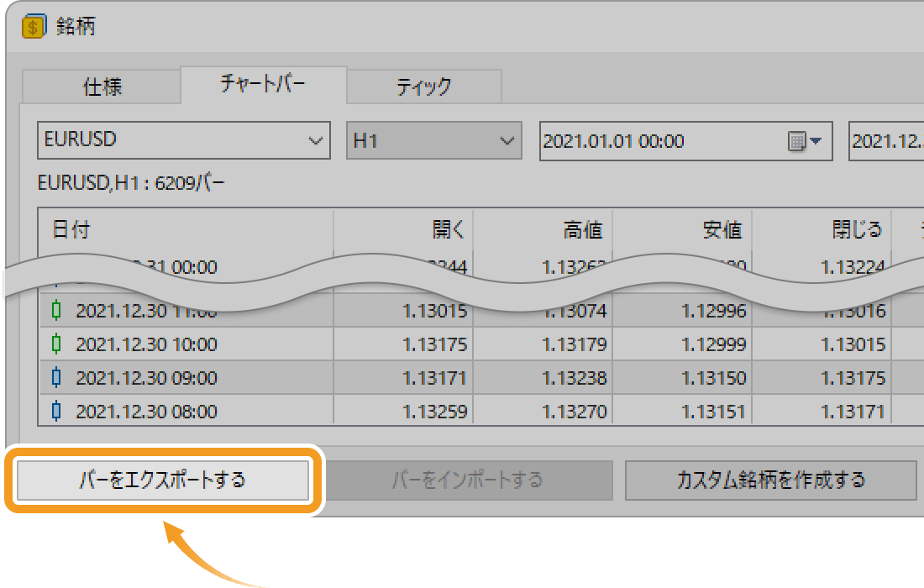Click the 銘柄 window coin icon
924x588 pixels.
click(x=33, y=27)
